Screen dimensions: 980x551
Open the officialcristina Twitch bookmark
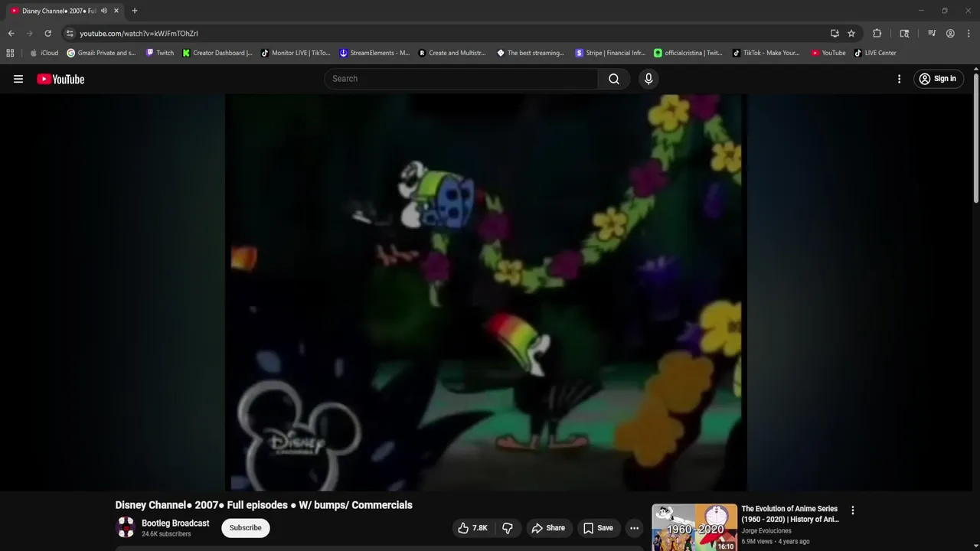click(688, 53)
